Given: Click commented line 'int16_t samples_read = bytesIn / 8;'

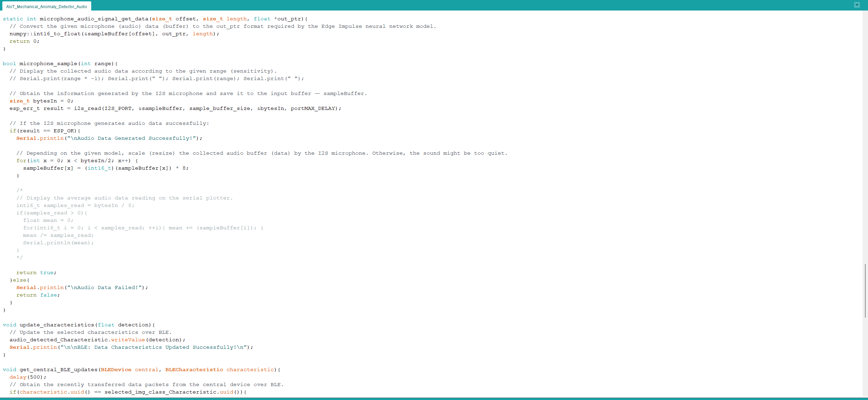Looking at the screenshot, I should tap(75, 206).
